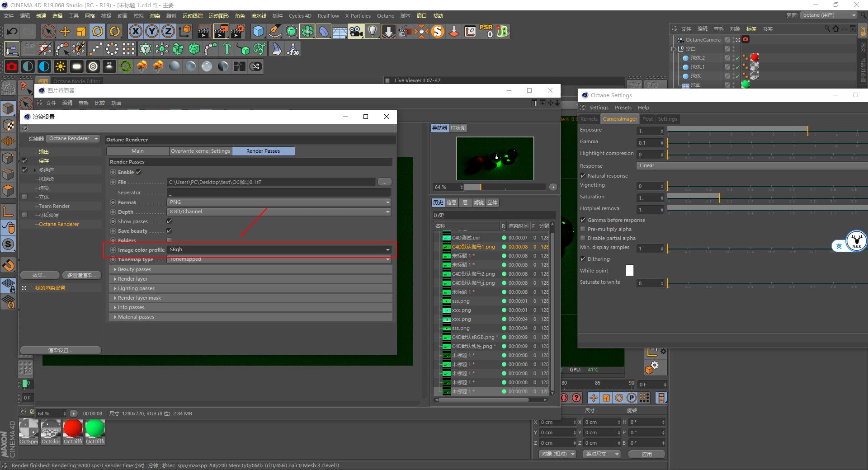
Task: Click the White point color swatch
Action: 629,270
